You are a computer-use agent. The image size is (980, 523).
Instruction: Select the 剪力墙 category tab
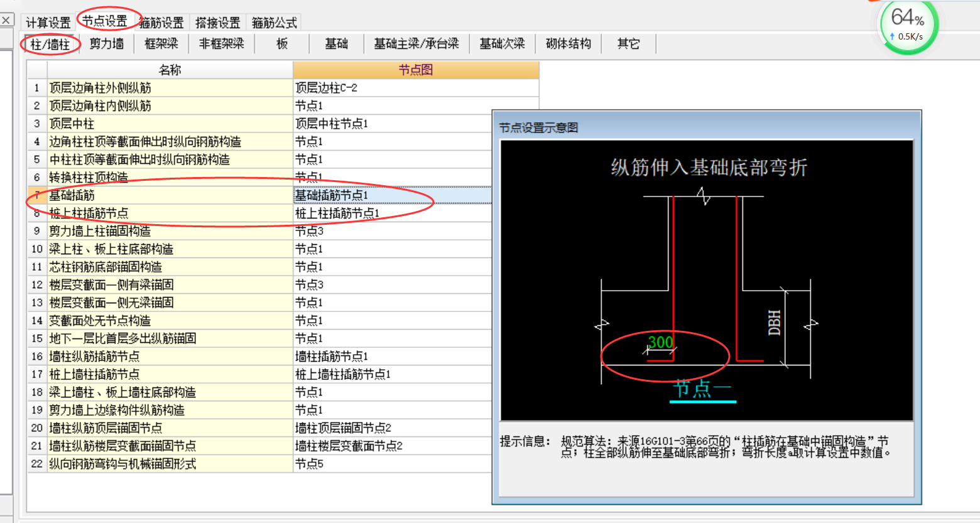coord(106,44)
